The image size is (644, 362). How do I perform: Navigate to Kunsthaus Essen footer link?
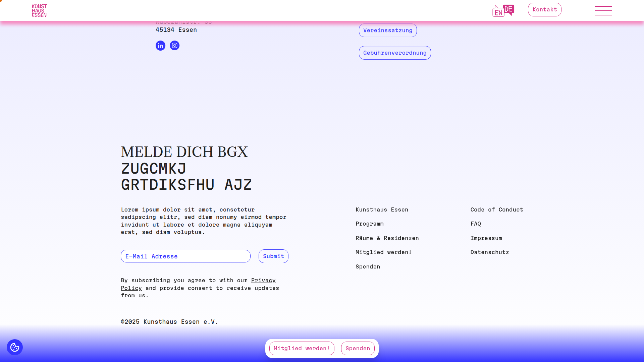coord(382,209)
